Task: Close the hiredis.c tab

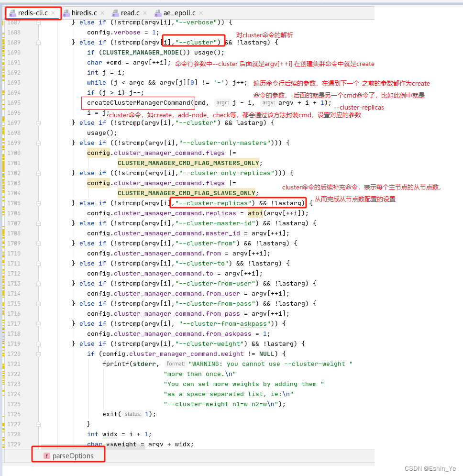Action: tap(102, 13)
